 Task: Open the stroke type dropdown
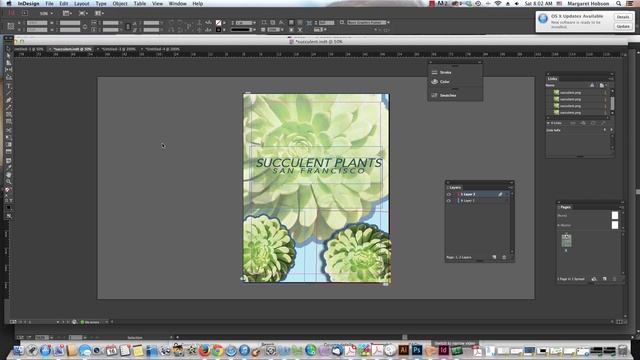253,30
